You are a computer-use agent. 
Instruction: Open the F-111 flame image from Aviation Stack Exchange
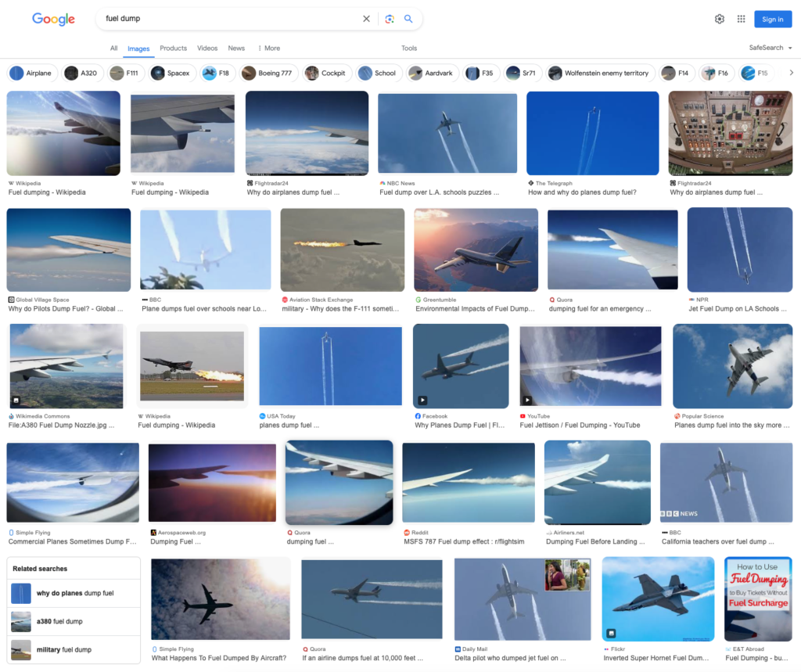(x=342, y=250)
